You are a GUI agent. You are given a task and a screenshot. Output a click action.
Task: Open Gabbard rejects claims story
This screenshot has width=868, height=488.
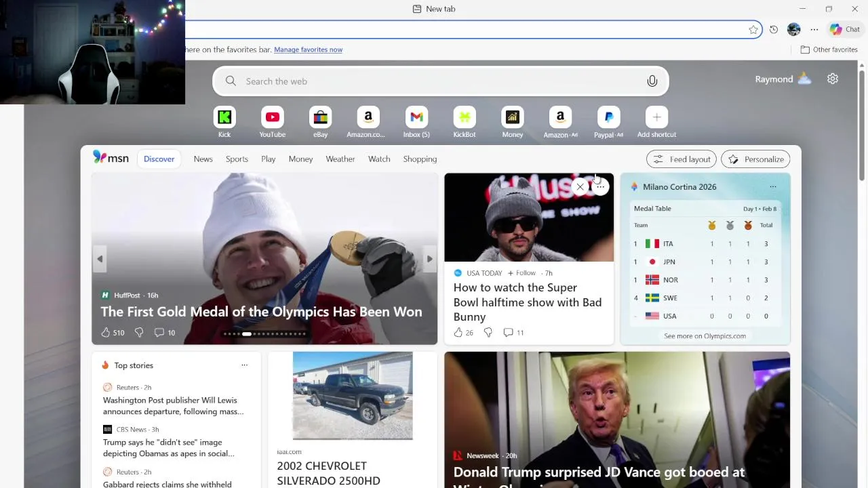click(167, 484)
